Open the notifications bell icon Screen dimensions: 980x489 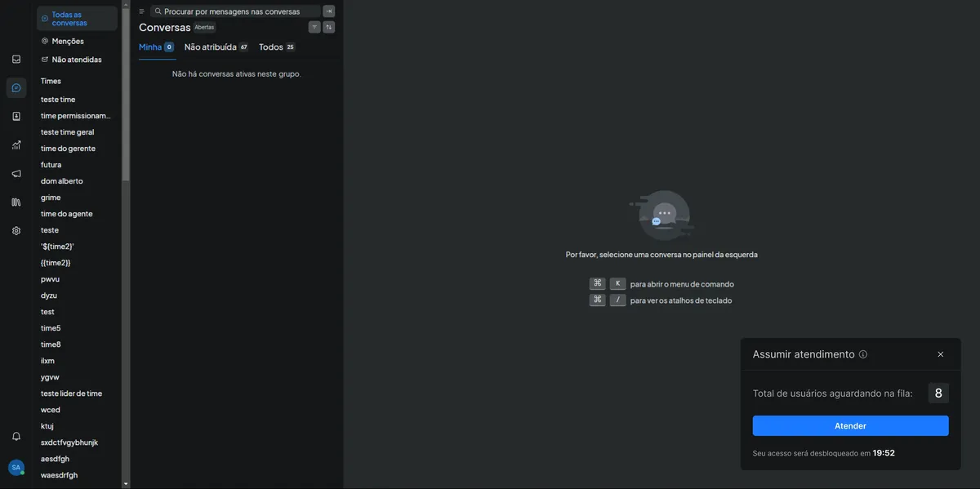[16, 436]
